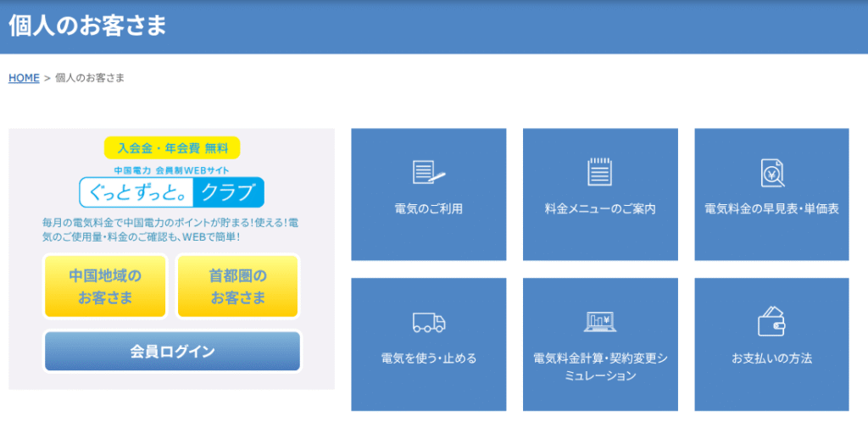Open 料金メニューのご案内 text link
This screenshot has width=868, height=433.
(600, 208)
